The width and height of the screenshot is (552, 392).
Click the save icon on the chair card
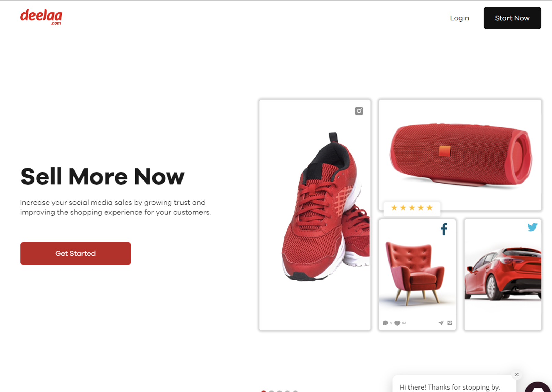(x=450, y=323)
